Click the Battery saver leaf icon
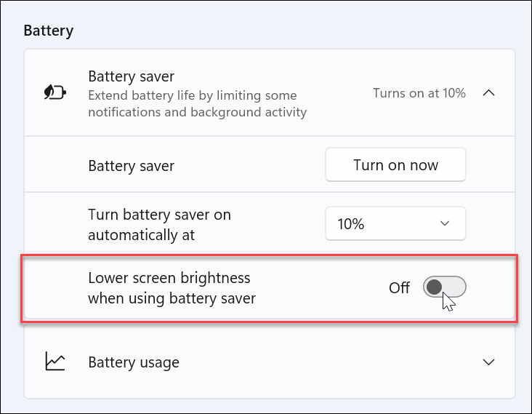The width and height of the screenshot is (532, 414). (x=55, y=92)
